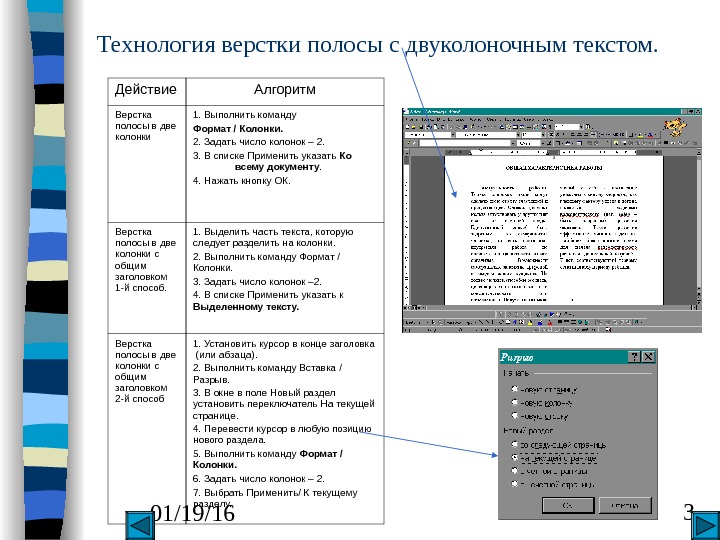This screenshot has height=540, width=720.
Task: Click the cell ending with '2-й способ'
Action: pyautogui.click(x=146, y=428)
